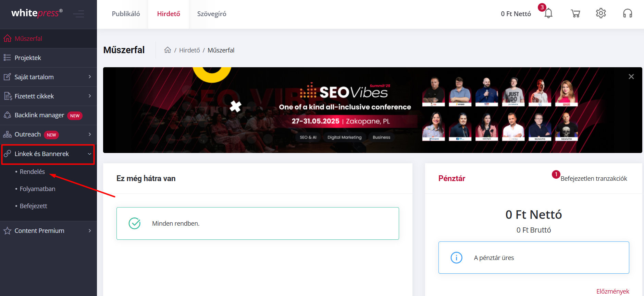Open Előzmények link
This screenshot has height=296, width=644.
[x=613, y=291]
